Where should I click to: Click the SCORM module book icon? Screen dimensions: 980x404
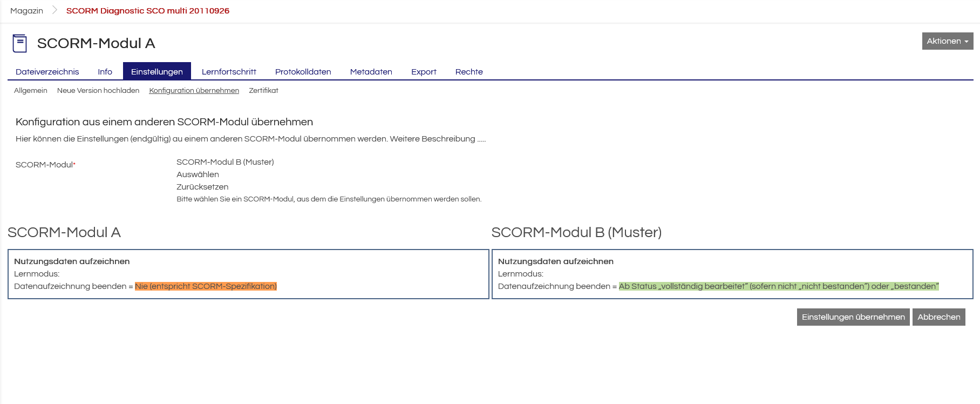coord(20,43)
